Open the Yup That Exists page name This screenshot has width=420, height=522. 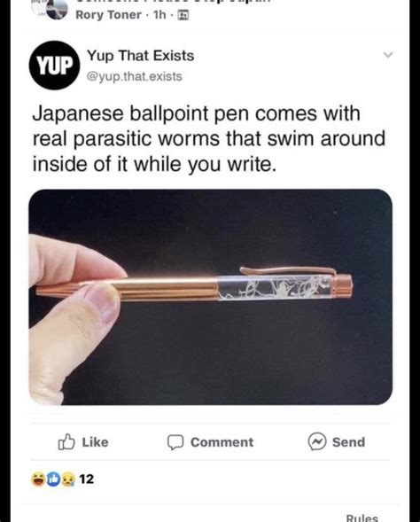coord(141,56)
